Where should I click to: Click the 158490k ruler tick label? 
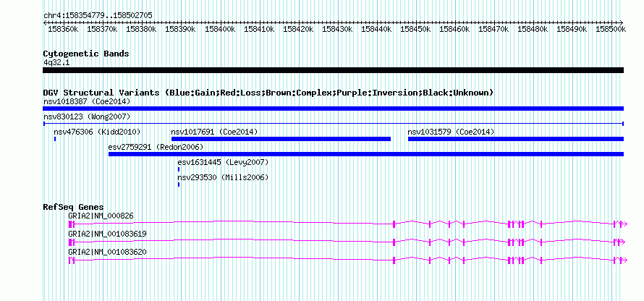click(x=570, y=29)
